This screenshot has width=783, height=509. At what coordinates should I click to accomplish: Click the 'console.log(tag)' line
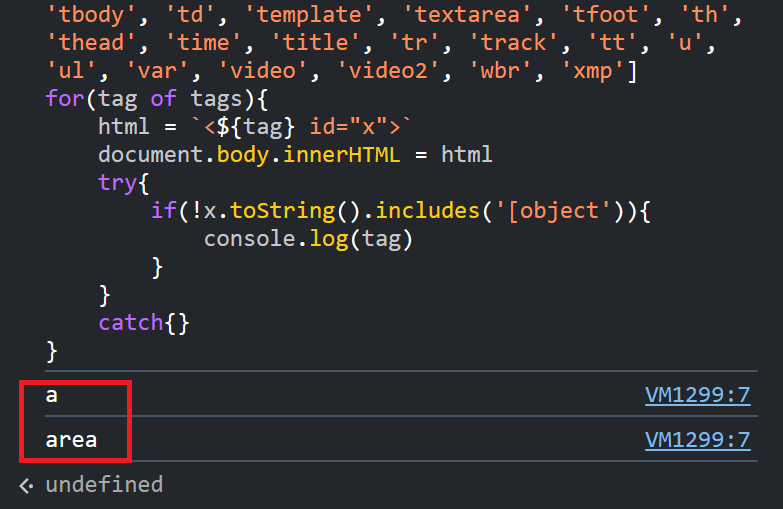tap(309, 239)
